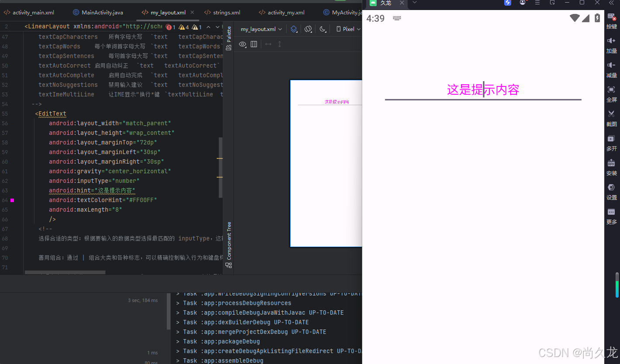Image resolution: width=620 pixels, height=364 pixels.
Task: Click the Task :app:packageDebug build line
Action: click(x=218, y=341)
